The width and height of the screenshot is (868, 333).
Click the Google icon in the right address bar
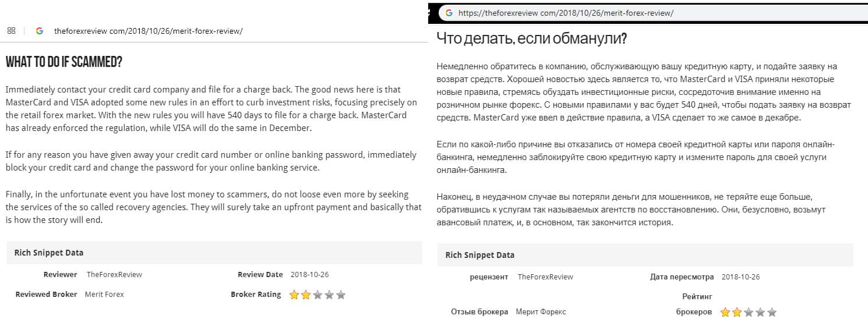448,12
